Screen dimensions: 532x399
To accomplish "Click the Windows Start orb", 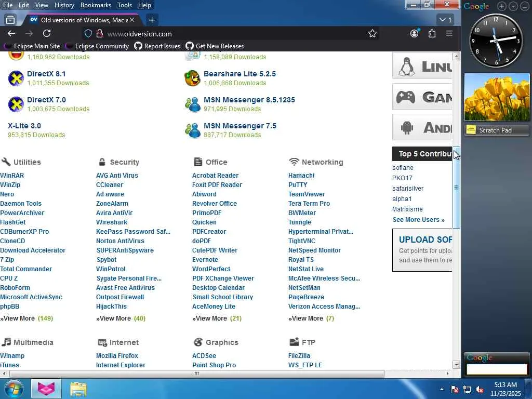I will point(14,389).
